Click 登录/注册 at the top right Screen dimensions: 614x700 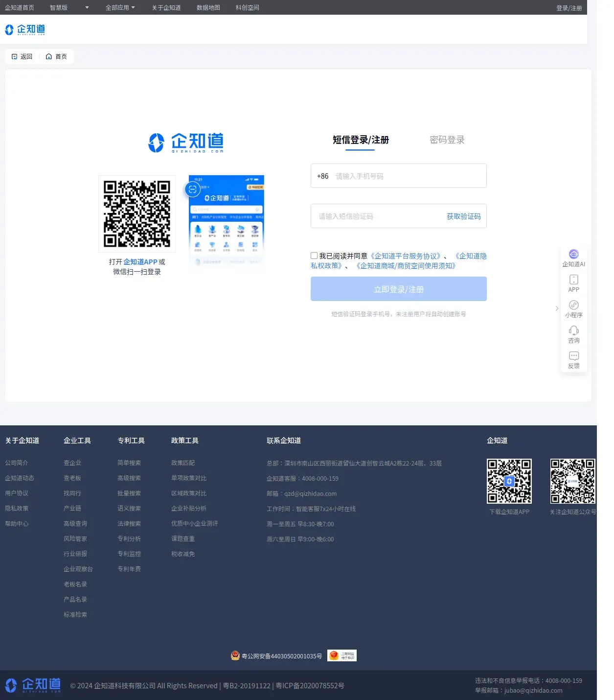569,8
